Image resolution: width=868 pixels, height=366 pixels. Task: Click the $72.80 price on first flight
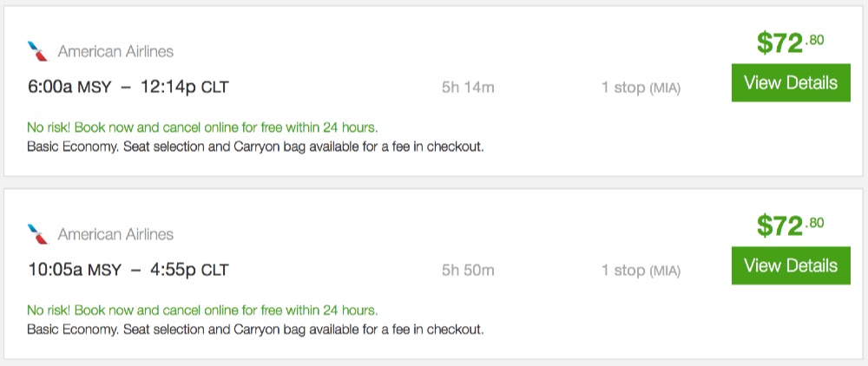(x=790, y=42)
